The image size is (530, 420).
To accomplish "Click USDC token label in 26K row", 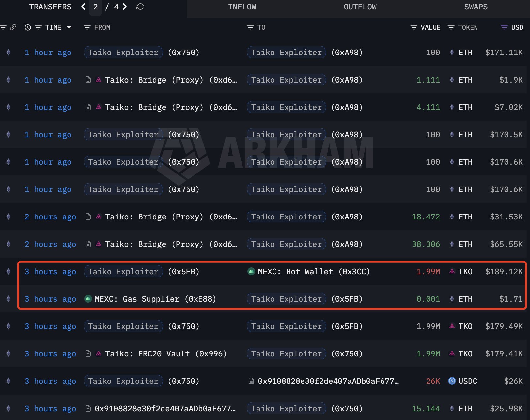I will (468, 381).
